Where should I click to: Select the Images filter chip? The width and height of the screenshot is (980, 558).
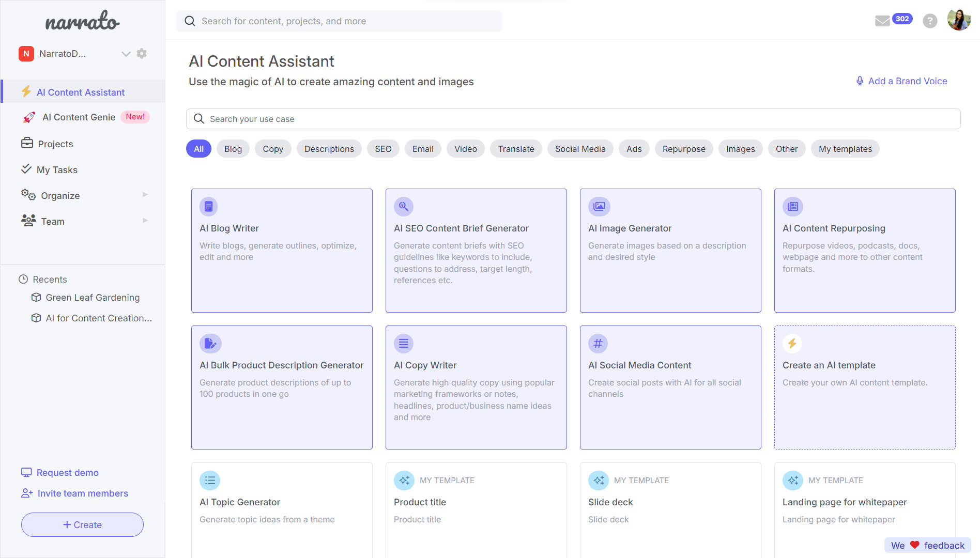tap(740, 149)
